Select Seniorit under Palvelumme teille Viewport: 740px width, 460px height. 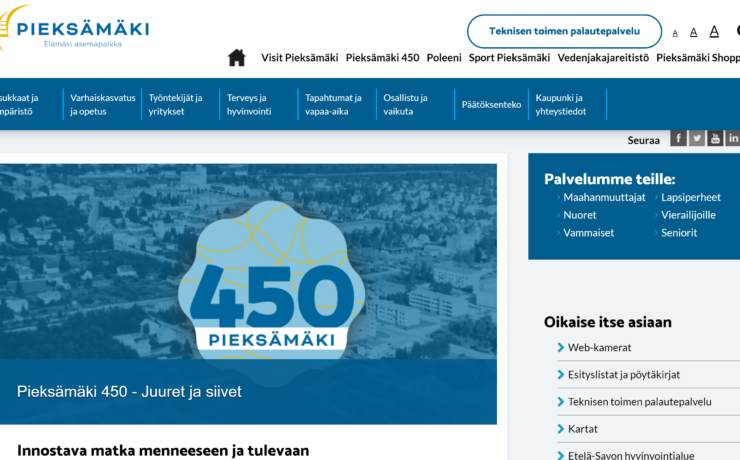coord(679,233)
